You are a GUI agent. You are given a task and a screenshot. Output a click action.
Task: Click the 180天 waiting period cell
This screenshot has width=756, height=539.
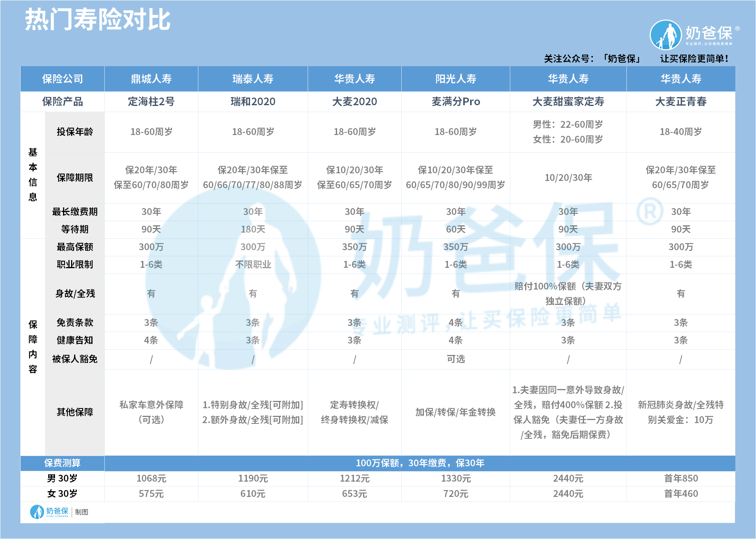(253, 229)
